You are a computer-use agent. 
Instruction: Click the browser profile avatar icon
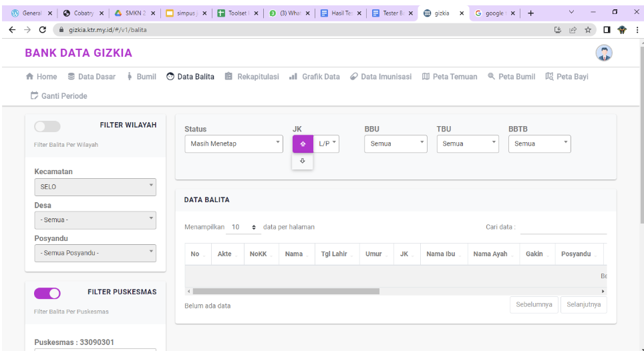point(622,29)
